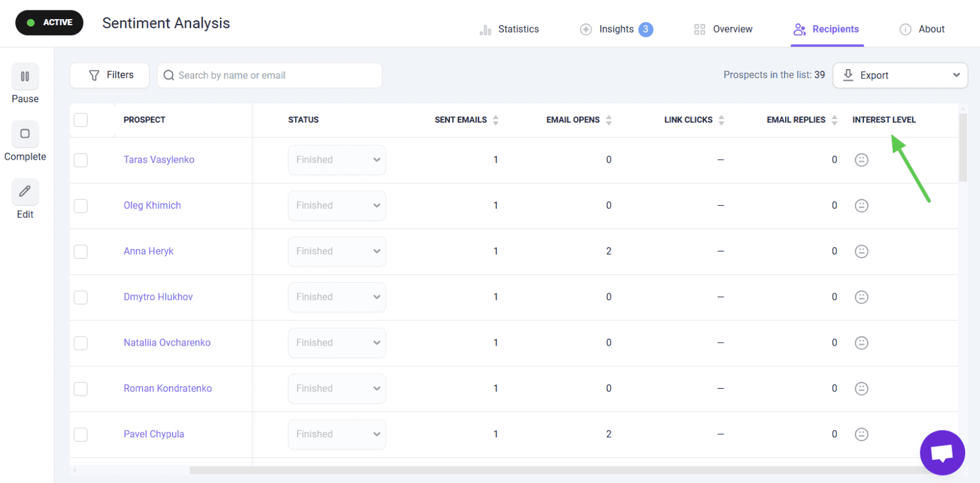Sort by Email Replies column arrows

point(834,120)
